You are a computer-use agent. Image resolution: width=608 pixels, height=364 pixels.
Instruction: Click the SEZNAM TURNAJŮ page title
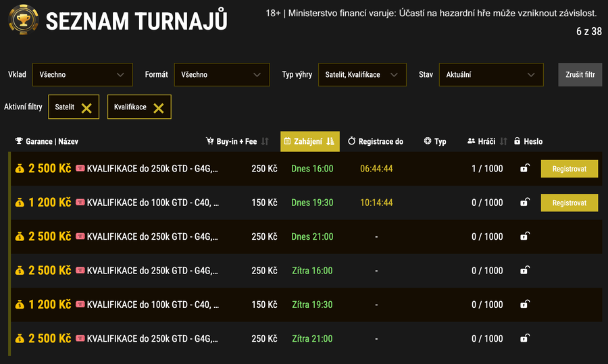[136, 20]
